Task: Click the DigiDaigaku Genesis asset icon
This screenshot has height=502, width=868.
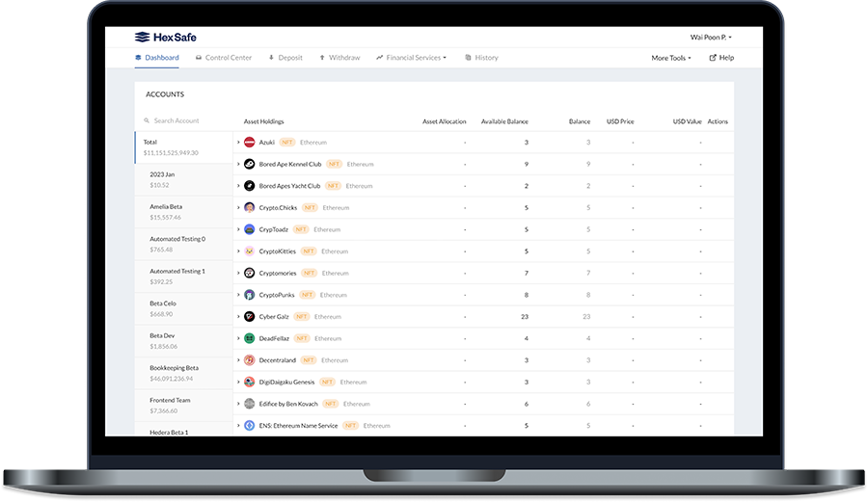Action: point(250,382)
